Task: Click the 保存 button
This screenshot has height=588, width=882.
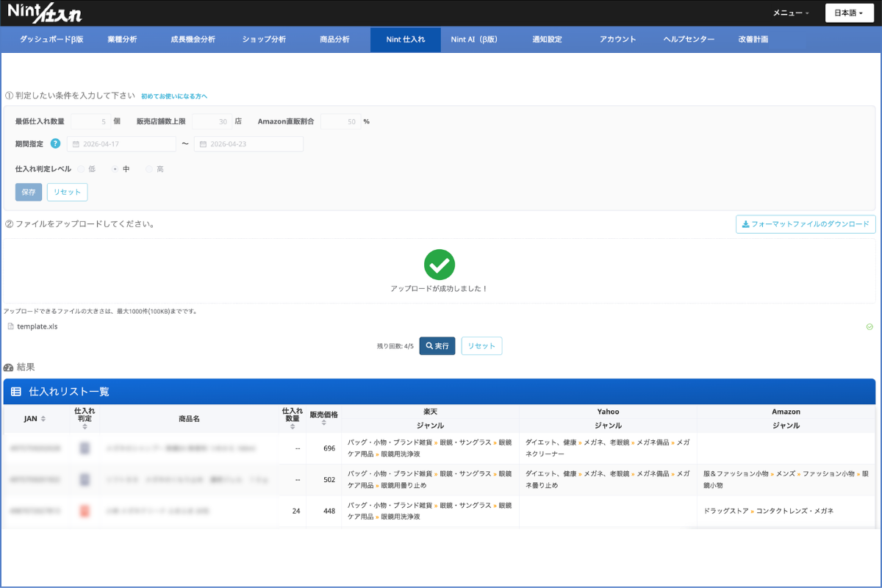Action: click(x=29, y=192)
